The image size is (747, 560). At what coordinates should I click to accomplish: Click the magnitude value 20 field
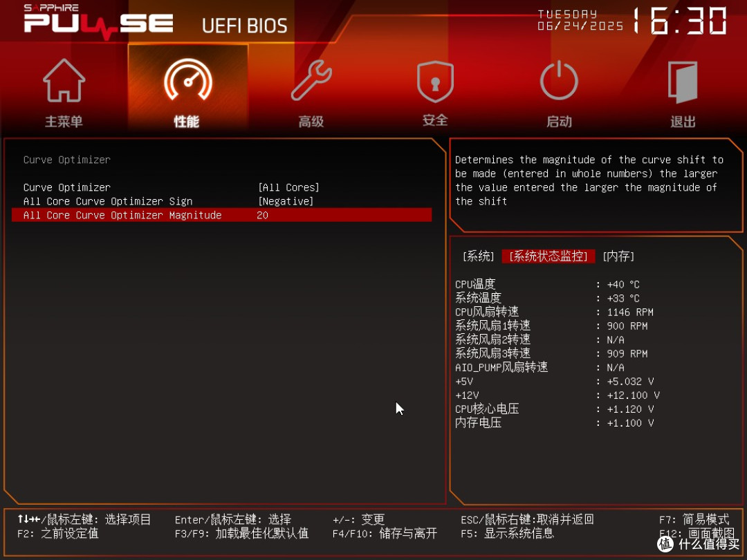click(263, 215)
